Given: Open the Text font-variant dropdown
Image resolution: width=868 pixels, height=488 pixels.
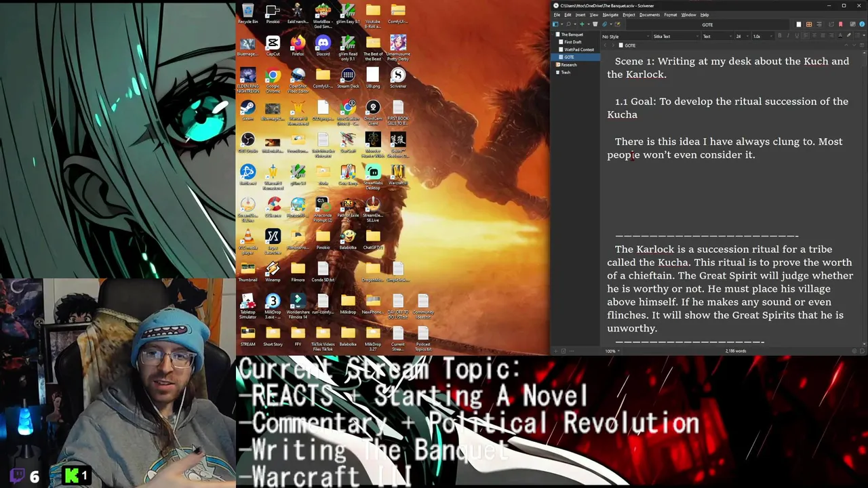Looking at the screenshot, I should 717,37.
